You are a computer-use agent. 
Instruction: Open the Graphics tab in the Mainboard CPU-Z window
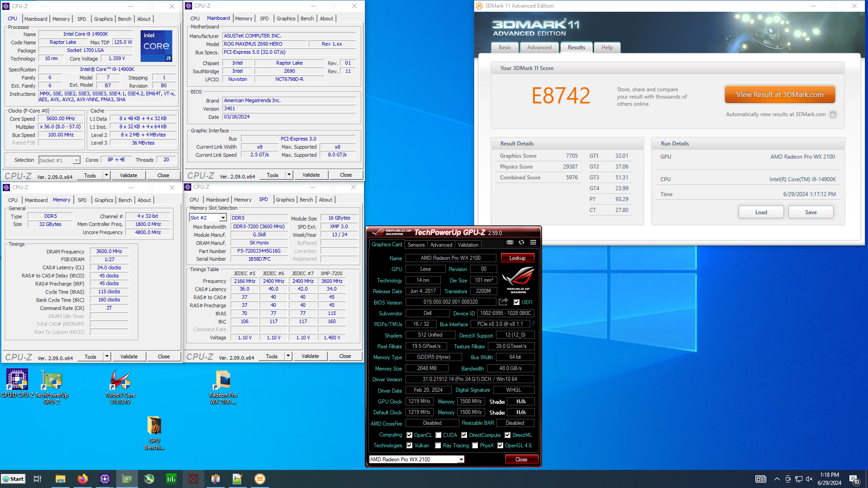pos(286,19)
